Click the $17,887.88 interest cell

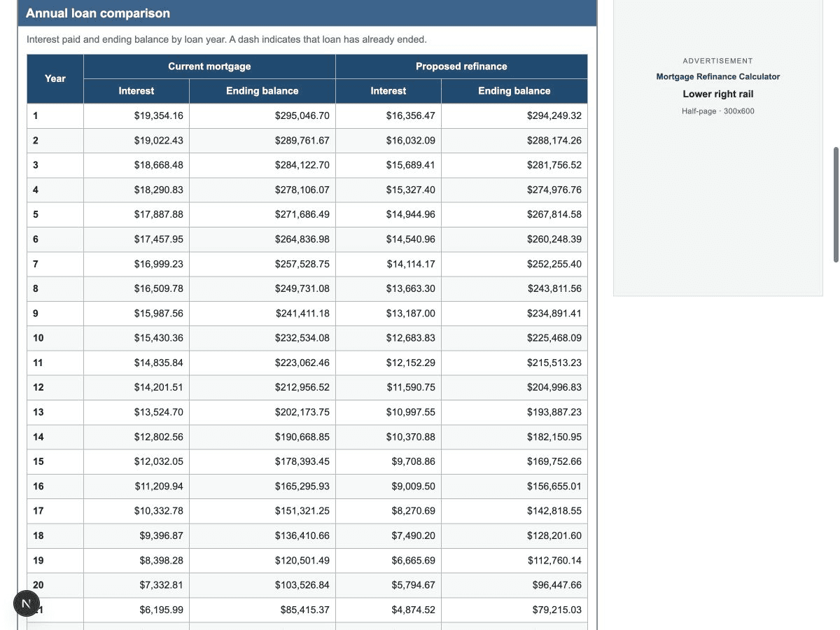[136, 215]
